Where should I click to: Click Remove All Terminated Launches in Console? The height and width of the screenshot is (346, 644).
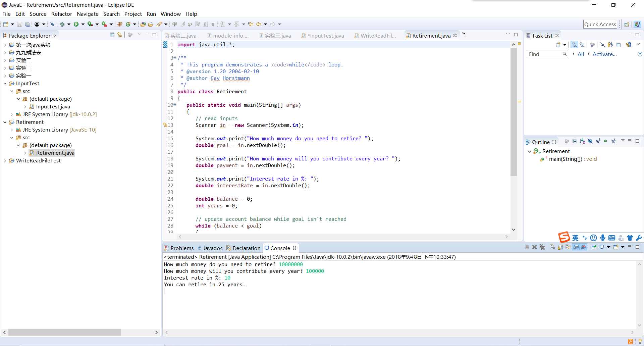(x=542, y=247)
